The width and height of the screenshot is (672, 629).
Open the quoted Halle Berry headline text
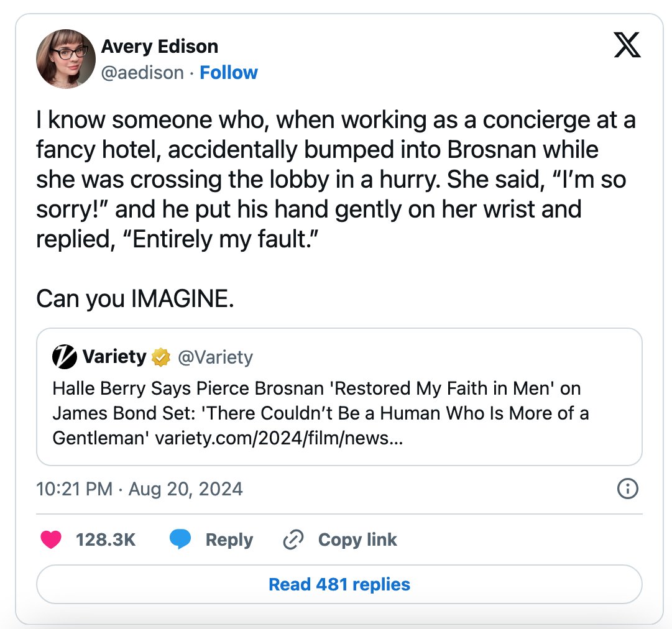[x=321, y=413]
